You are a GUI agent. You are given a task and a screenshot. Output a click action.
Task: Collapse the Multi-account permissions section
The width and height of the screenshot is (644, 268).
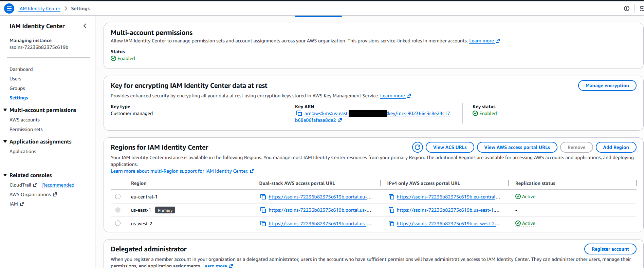pos(5,110)
